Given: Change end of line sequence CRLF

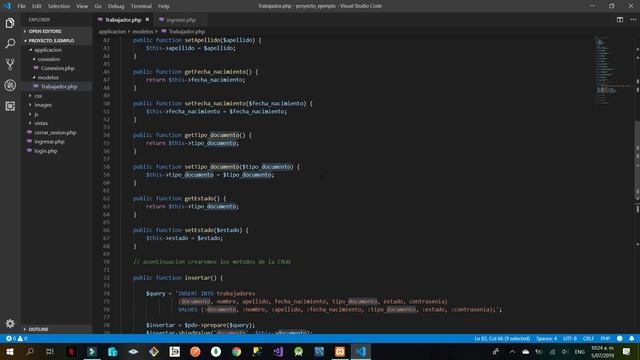Looking at the screenshot, I should [x=588, y=338].
